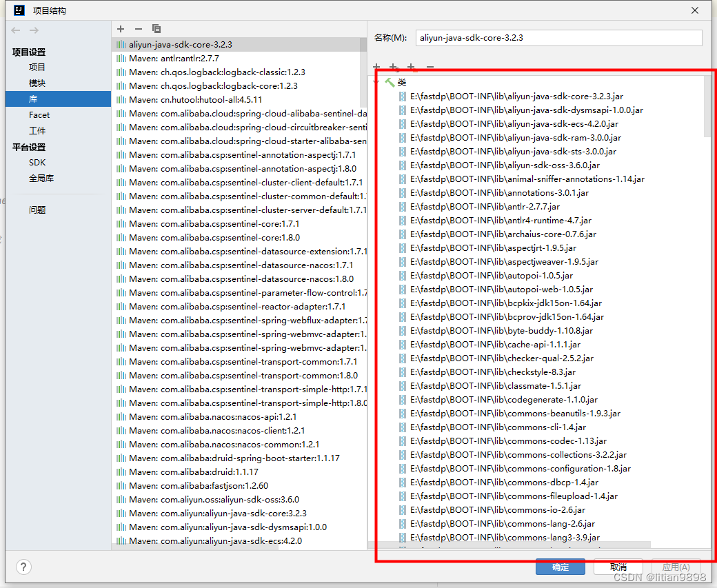Click library list vertical scrollbar

[363, 73]
